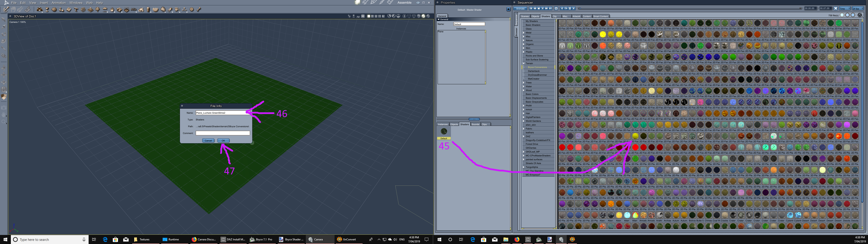Expand the Metal shader folder
This screenshot has width=868, height=244.
[524, 33]
